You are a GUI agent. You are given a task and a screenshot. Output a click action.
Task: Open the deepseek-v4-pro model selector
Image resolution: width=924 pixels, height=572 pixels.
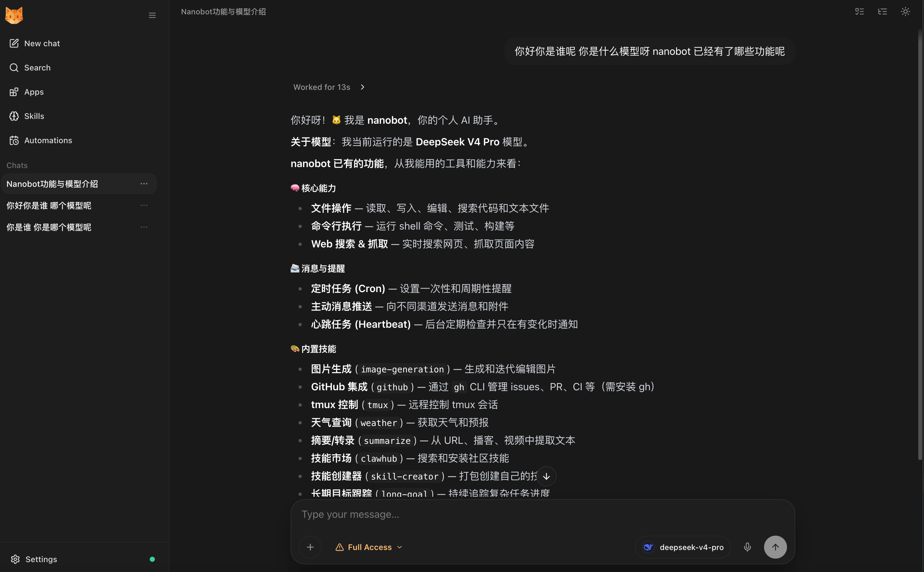pos(683,547)
